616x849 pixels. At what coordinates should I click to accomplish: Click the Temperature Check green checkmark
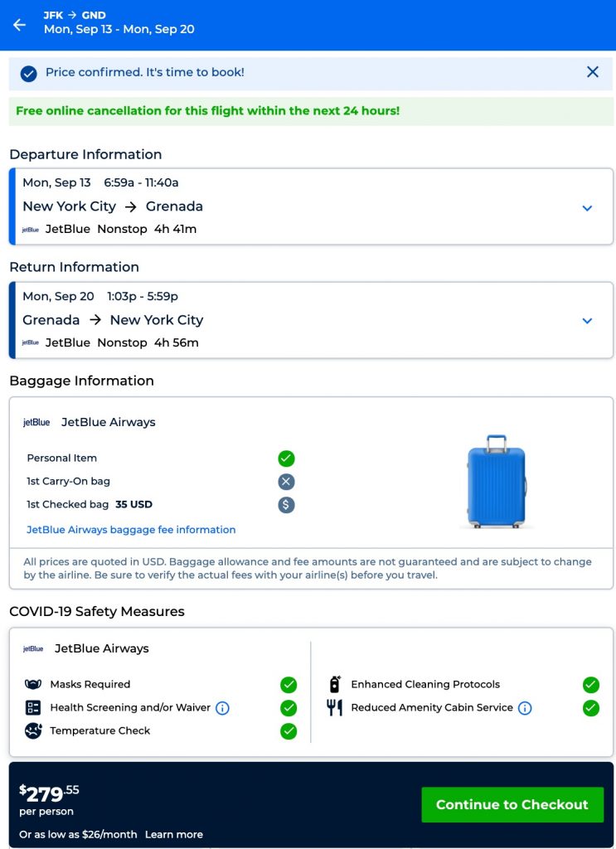289,731
